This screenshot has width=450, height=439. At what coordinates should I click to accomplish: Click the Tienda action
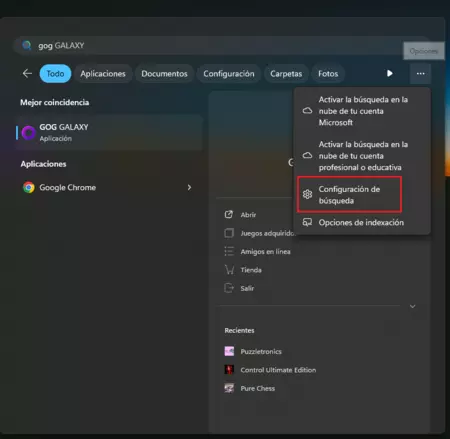tap(251, 270)
